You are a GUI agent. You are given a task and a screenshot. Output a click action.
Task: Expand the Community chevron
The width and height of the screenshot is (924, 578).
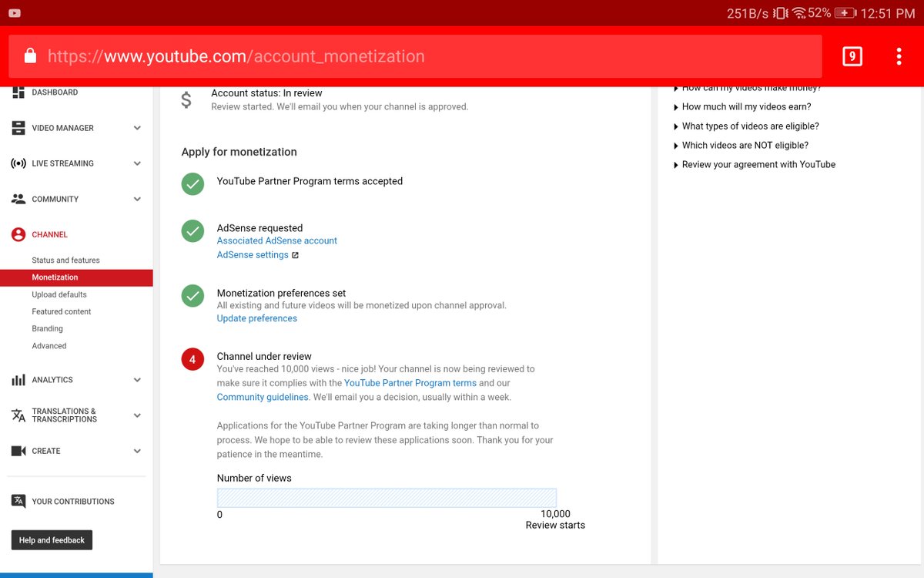coord(137,199)
